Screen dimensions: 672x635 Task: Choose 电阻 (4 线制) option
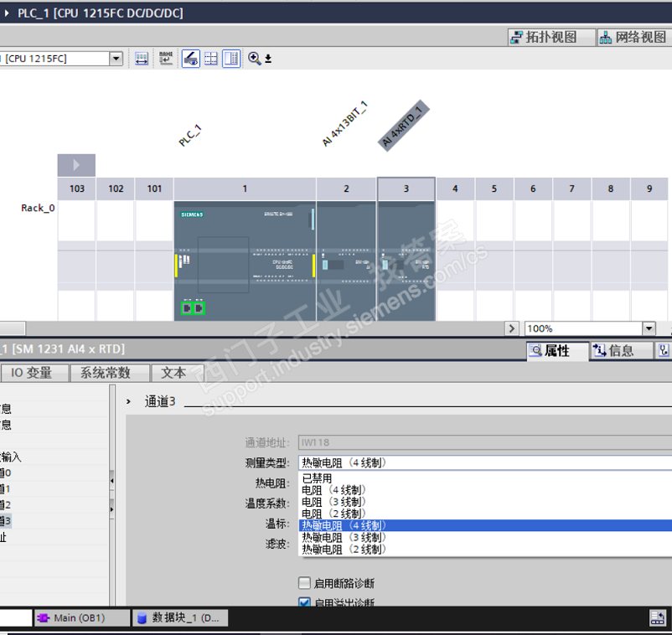(x=485, y=490)
